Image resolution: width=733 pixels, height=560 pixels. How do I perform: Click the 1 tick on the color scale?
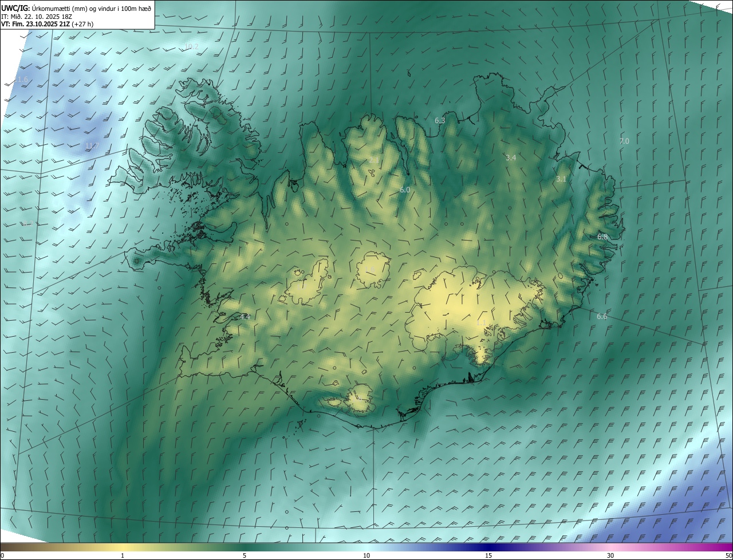point(123,555)
